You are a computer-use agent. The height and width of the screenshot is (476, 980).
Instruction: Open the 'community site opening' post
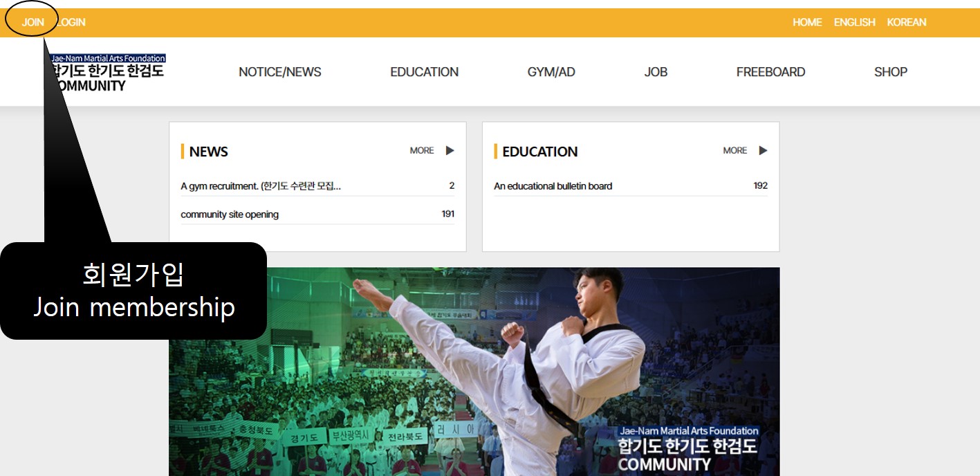[230, 214]
